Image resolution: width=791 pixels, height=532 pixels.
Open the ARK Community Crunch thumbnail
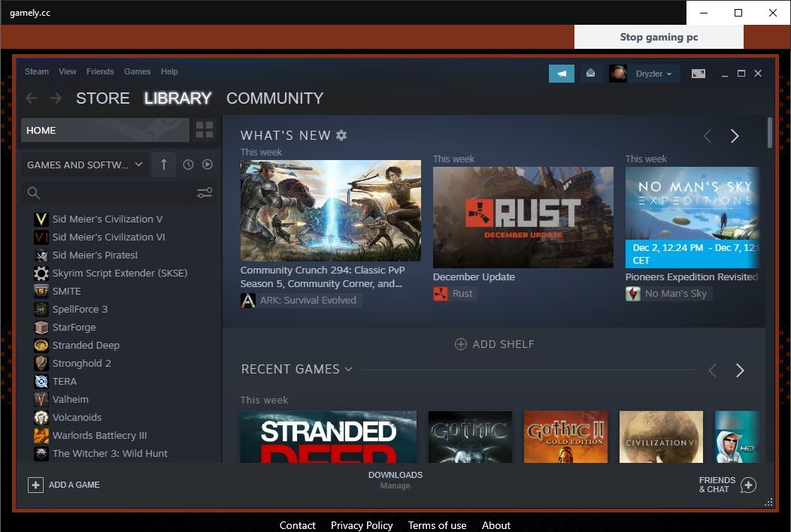point(331,211)
